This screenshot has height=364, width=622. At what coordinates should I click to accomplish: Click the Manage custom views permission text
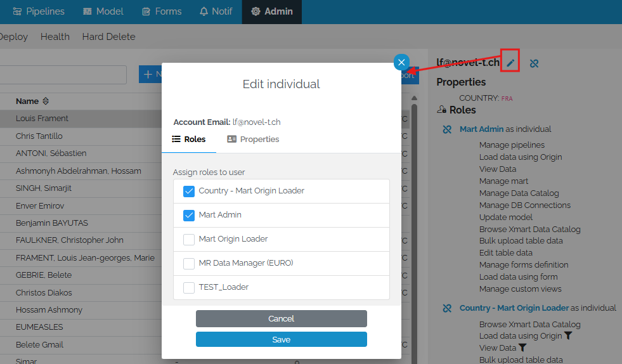(x=520, y=289)
